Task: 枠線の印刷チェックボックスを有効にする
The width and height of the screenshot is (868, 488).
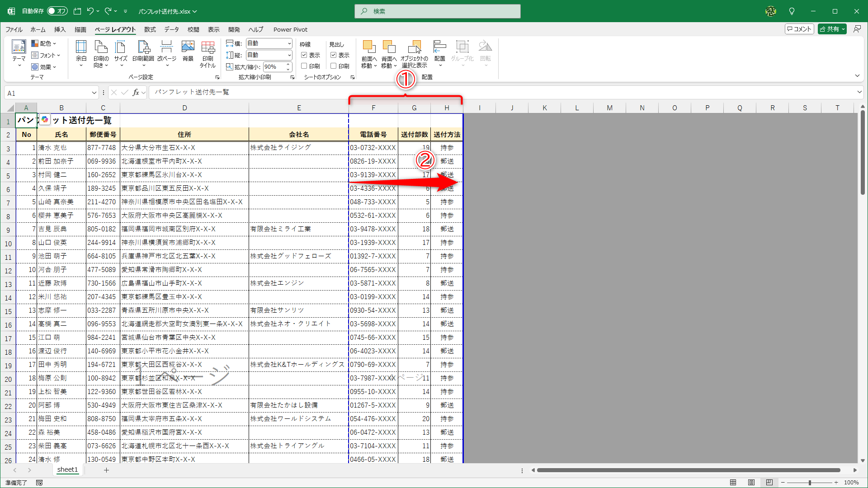Action: [304, 66]
